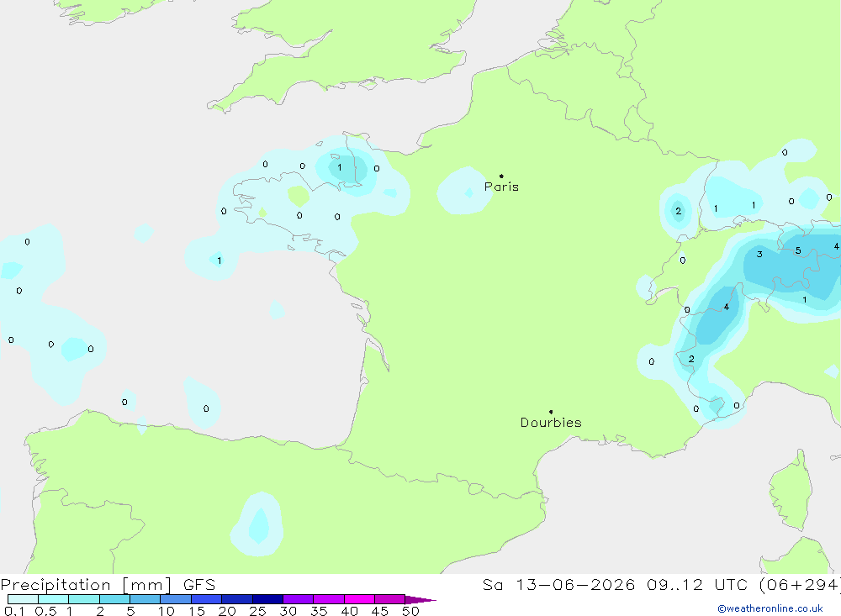Click the purple arrow at legend end
The height and width of the screenshot is (616, 841).
pos(420,599)
